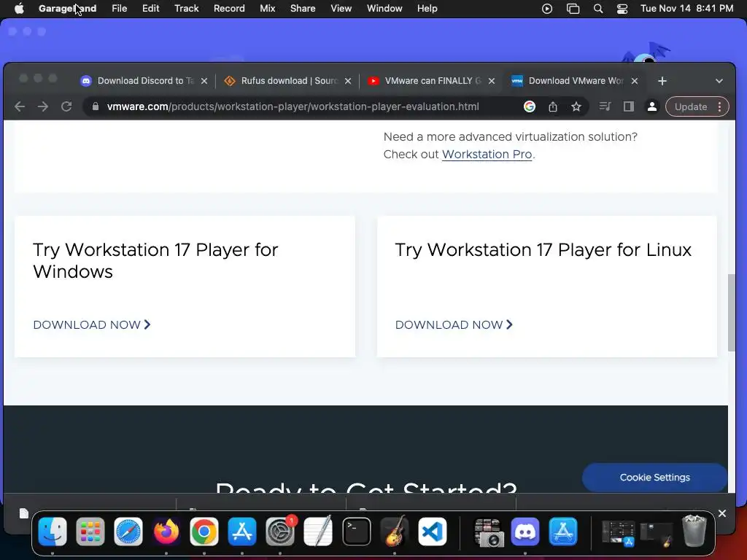747x560 pixels.
Task: Open Firefox from the Dock
Action: click(166, 532)
